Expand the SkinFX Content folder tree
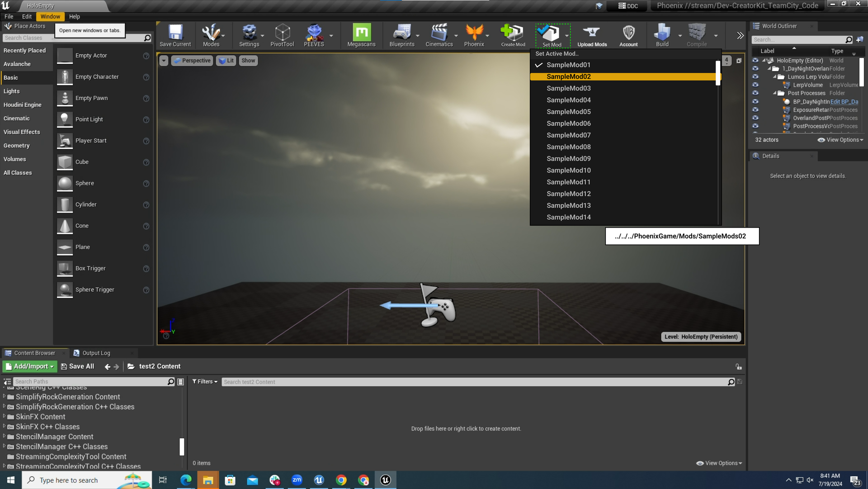This screenshot has width=868, height=489. 4,417
